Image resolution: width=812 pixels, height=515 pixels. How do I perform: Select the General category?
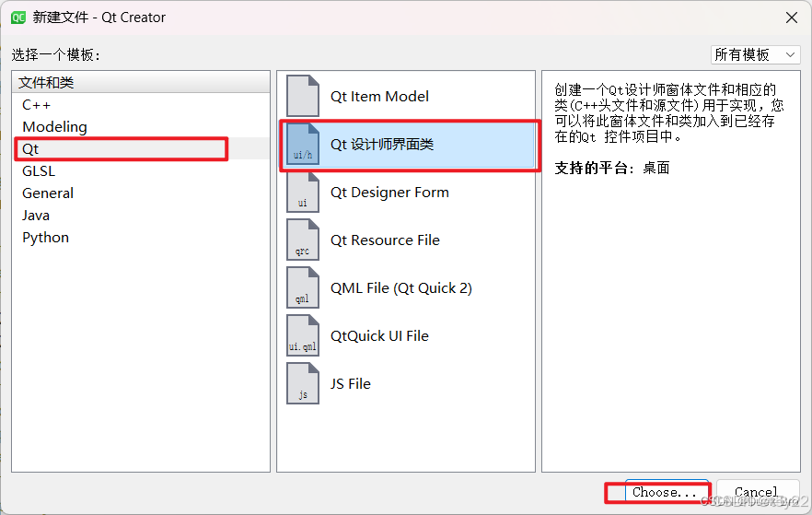(x=141, y=193)
